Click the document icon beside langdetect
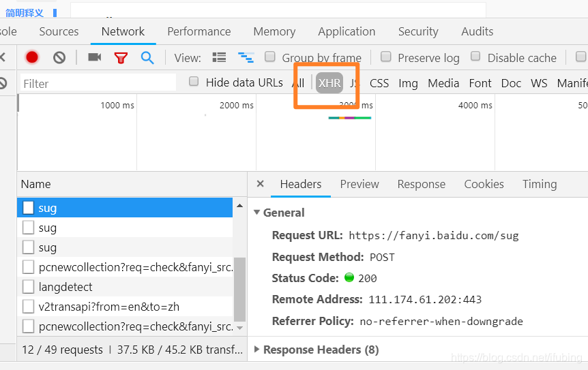The width and height of the screenshot is (588, 370). pos(28,287)
